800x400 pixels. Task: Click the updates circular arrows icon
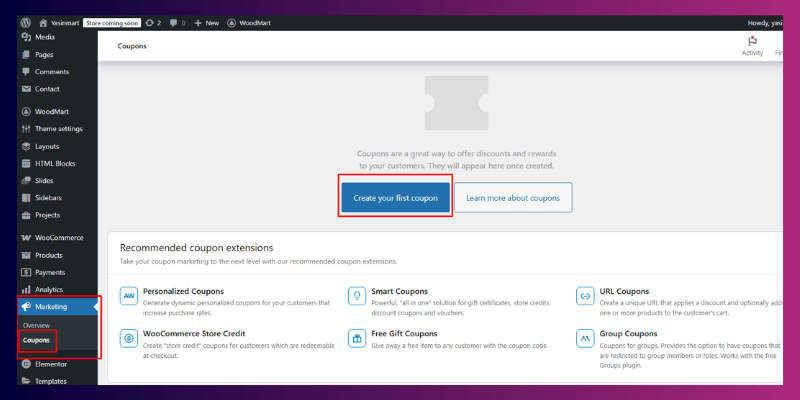click(149, 23)
